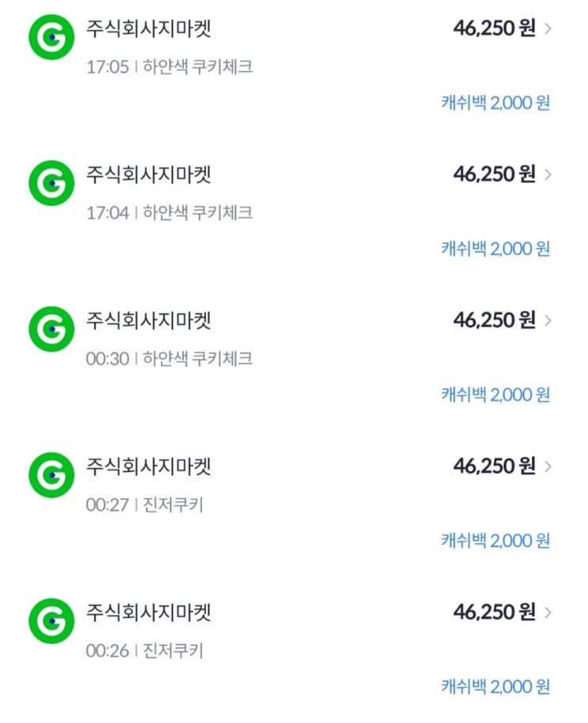Tap the 캐쉬백 2,000 원 link under the 17:04 payment
The height and width of the screenshot is (723, 588).
(495, 249)
